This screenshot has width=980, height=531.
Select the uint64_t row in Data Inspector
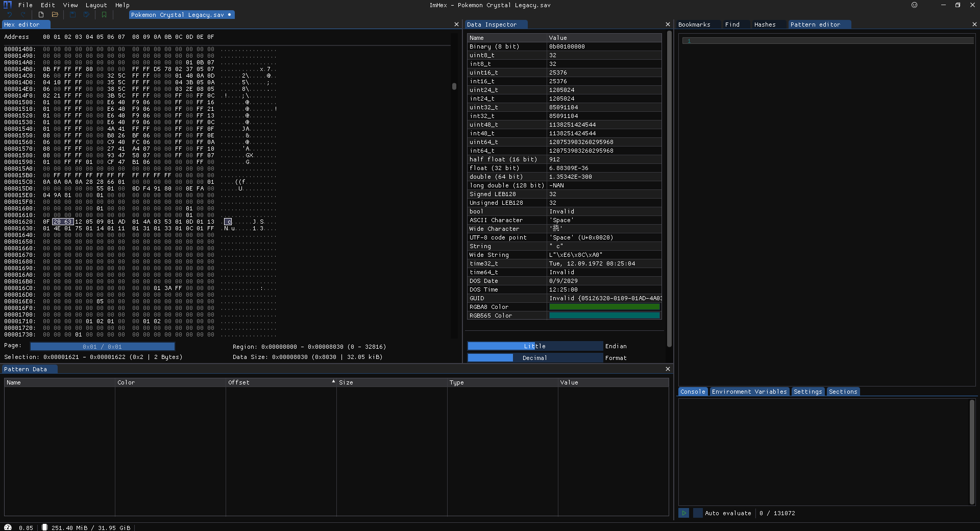point(565,142)
